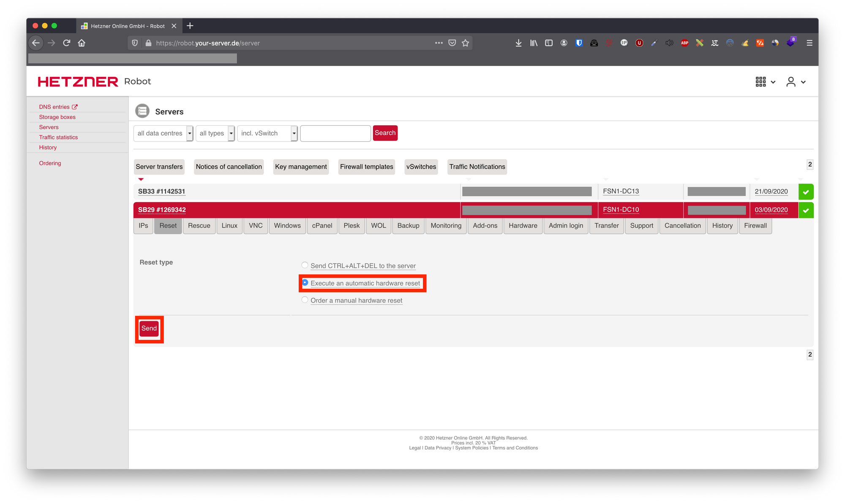845x504 pixels.
Task: Open the page actions three-dot menu
Action: coord(439,43)
